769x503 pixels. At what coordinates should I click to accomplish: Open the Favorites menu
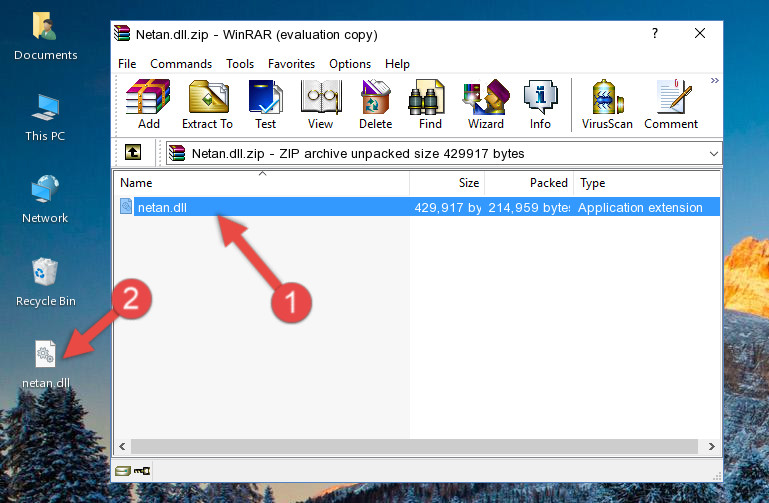[291, 64]
